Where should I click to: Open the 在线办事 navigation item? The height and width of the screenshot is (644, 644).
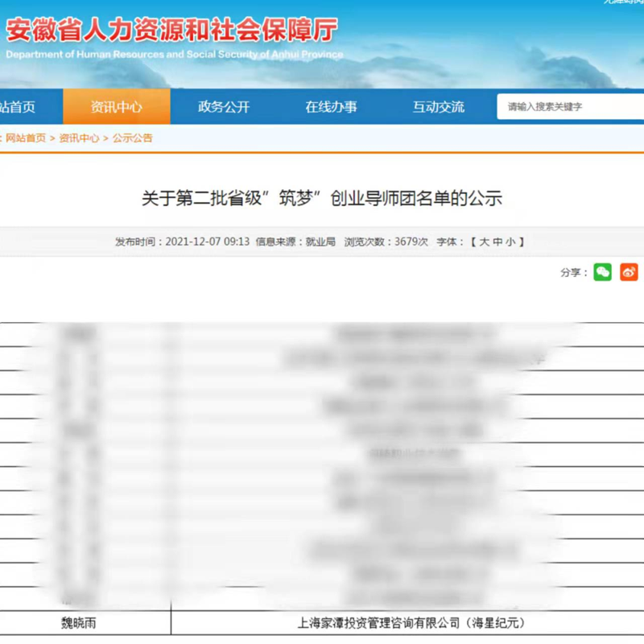point(331,107)
